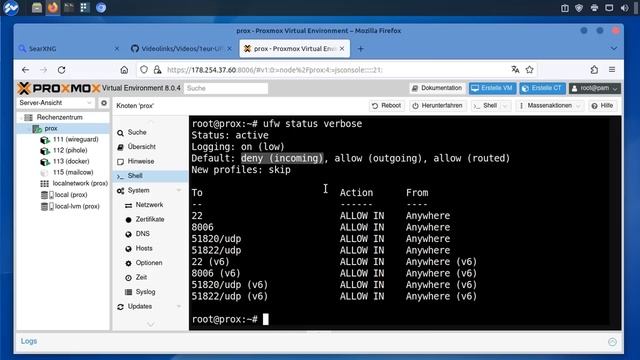Go back one page in Firefox
The image size is (640, 360).
(x=25, y=70)
